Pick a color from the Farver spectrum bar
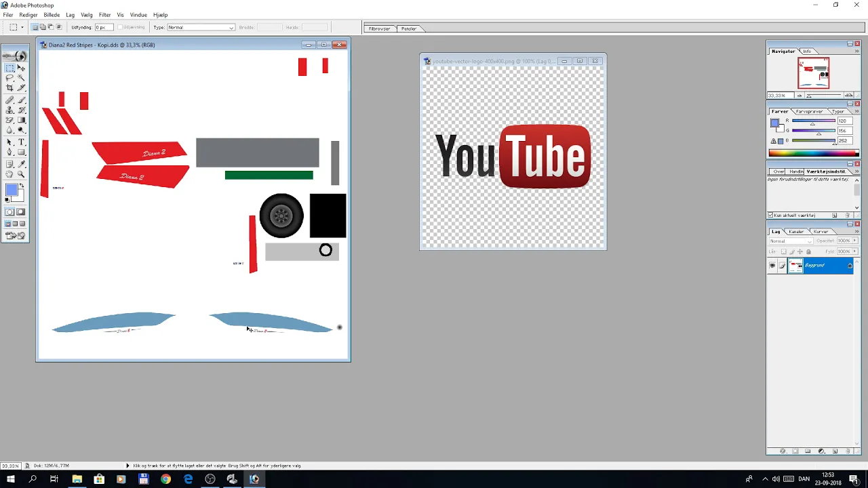Viewport: 868px width, 488px height. coord(814,153)
